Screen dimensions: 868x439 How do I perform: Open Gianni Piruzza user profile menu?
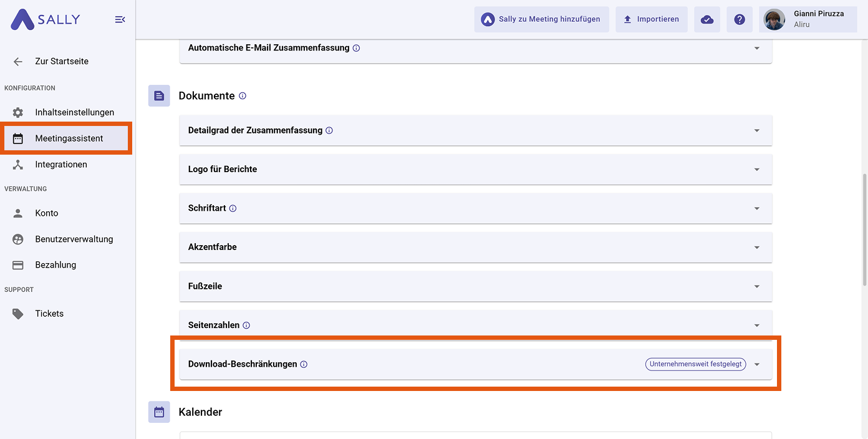pyautogui.click(x=809, y=19)
